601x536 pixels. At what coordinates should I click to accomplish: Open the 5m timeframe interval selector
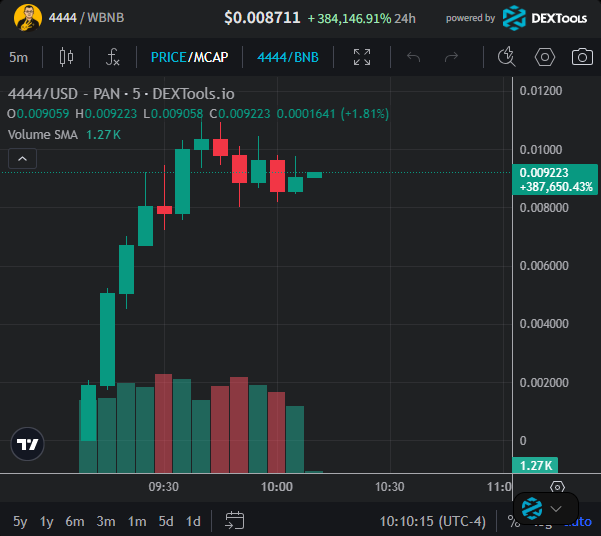pyautogui.click(x=18, y=58)
